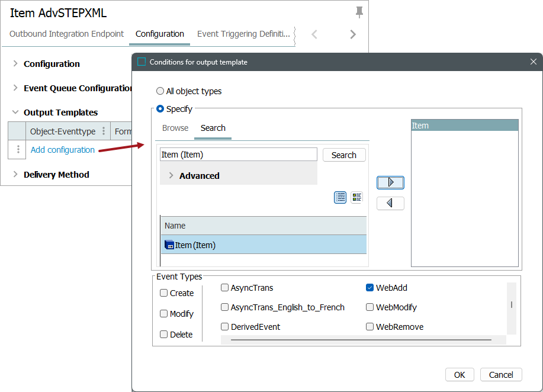This screenshot has width=543, height=392.
Task: Switch to the Browse tab
Action: 175,128
